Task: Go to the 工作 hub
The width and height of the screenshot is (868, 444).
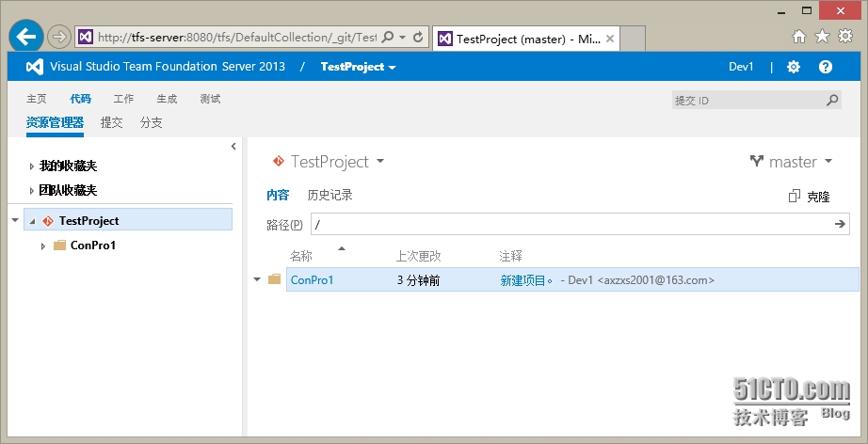Action: (x=123, y=99)
